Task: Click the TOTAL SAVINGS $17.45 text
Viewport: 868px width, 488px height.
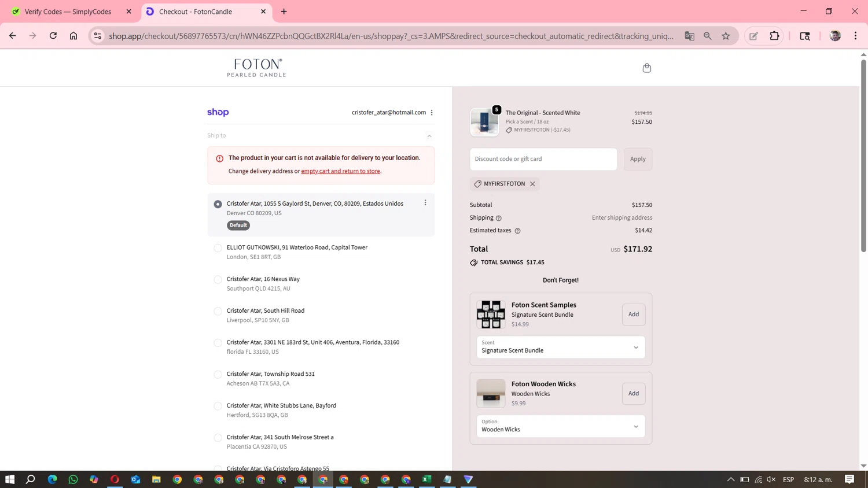Action: (513, 263)
